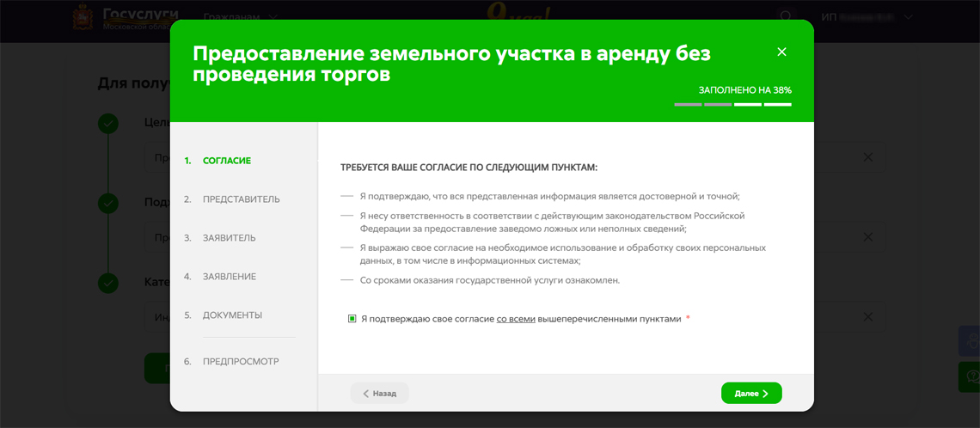Click the form fill progress indicator
Viewport: 980px width, 428px height.
pyautogui.click(x=733, y=104)
